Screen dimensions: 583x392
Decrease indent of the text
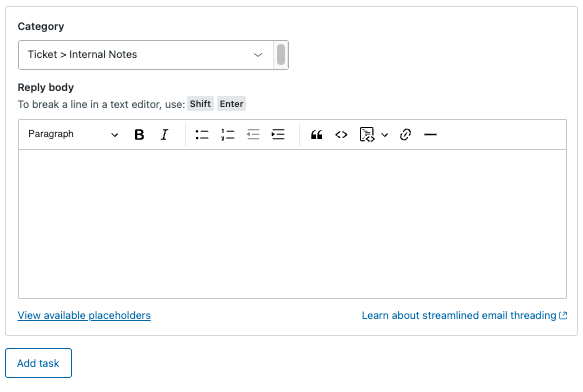(253, 135)
